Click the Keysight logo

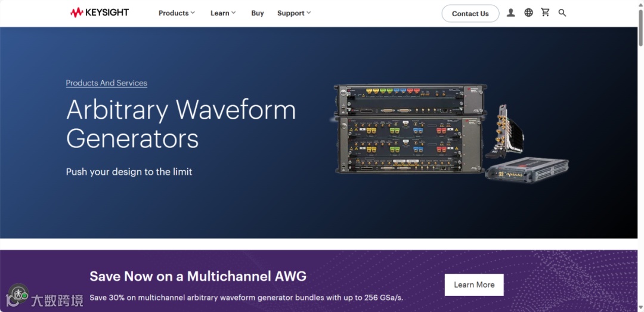pyautogui.click(x=100, y=13)
